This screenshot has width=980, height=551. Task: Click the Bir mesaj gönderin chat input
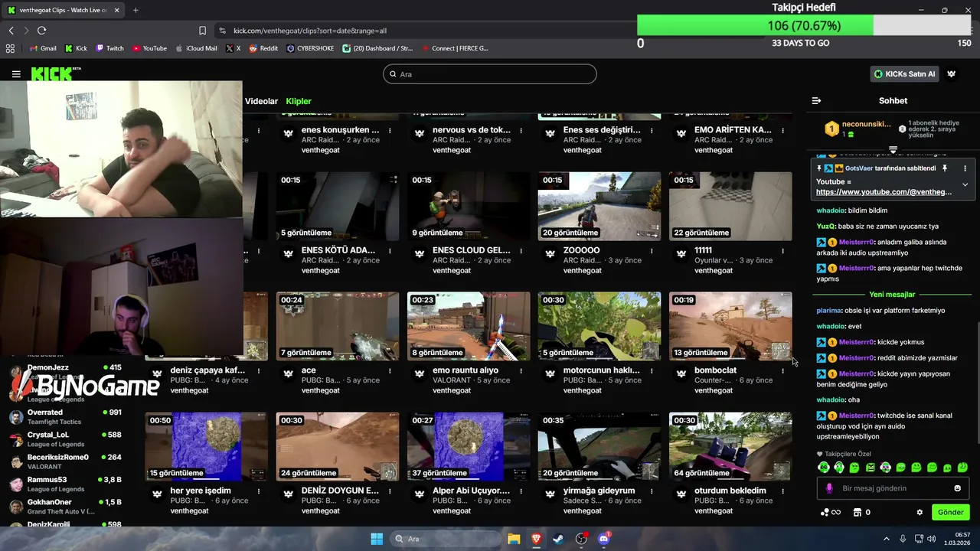click(x=892, y=488)
